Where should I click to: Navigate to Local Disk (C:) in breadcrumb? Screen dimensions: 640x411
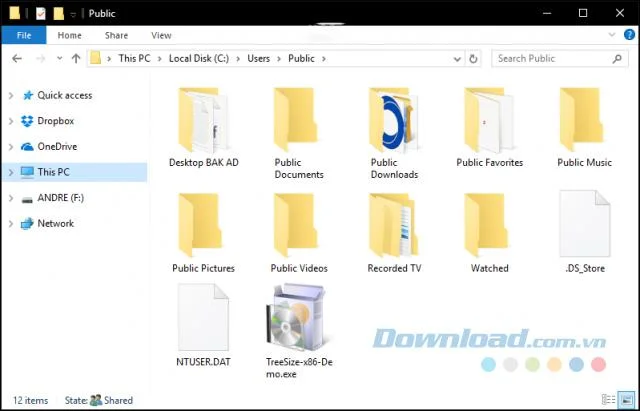coord(199,59)
